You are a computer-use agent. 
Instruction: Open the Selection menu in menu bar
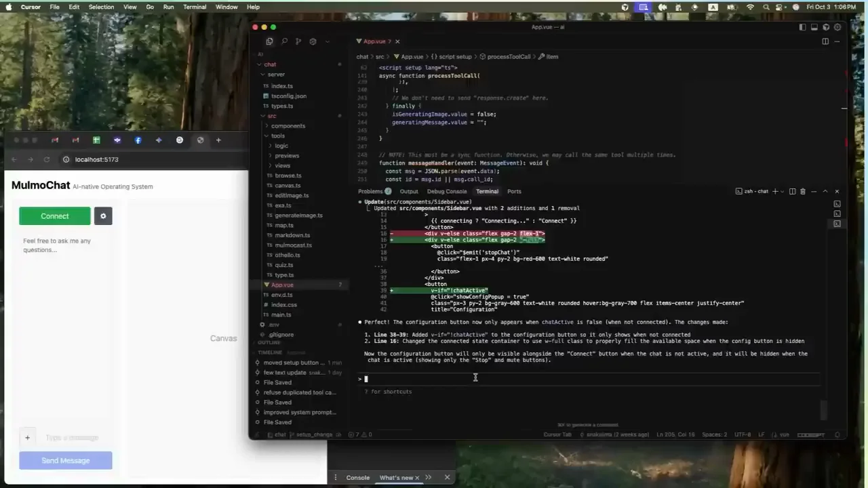[x=101, y=7]
